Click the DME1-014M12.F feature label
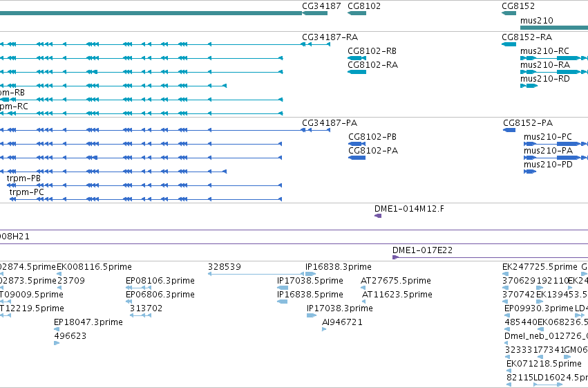588x388 pixels. [x=409, y=209]
